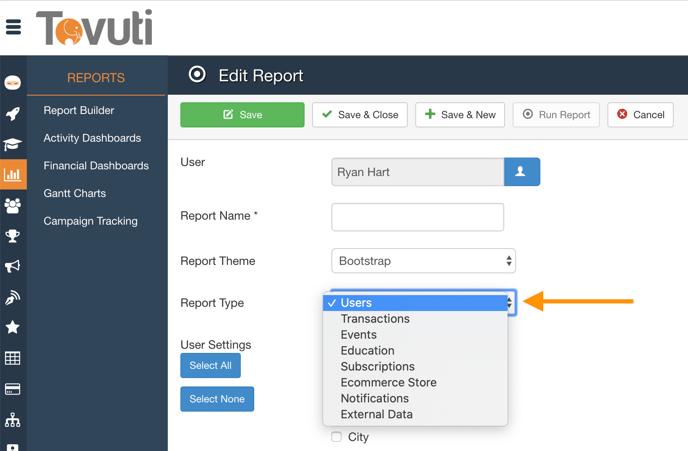Click the trophy icon in sidebar
This screenshot has height=451, width=688.
[x=13, y=236]
